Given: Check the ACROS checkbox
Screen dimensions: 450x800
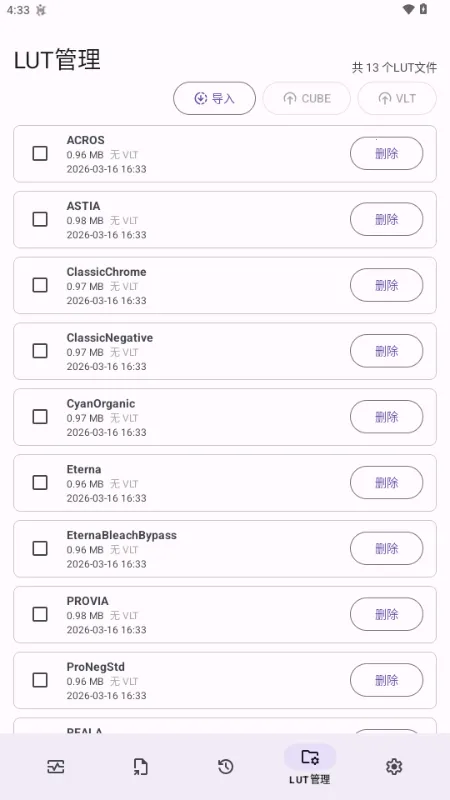Looking at the screenshot, I should (40, 154).
